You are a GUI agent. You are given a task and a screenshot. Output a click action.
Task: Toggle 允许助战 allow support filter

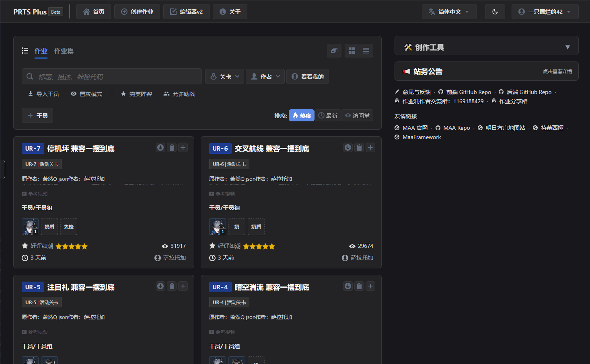click(x=179, y=94)
